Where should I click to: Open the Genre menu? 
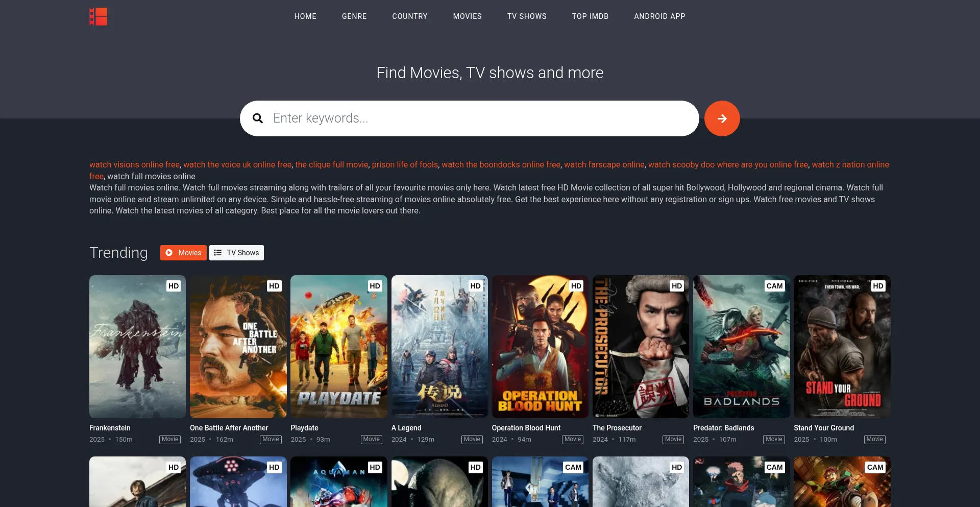tap(354, 16)
